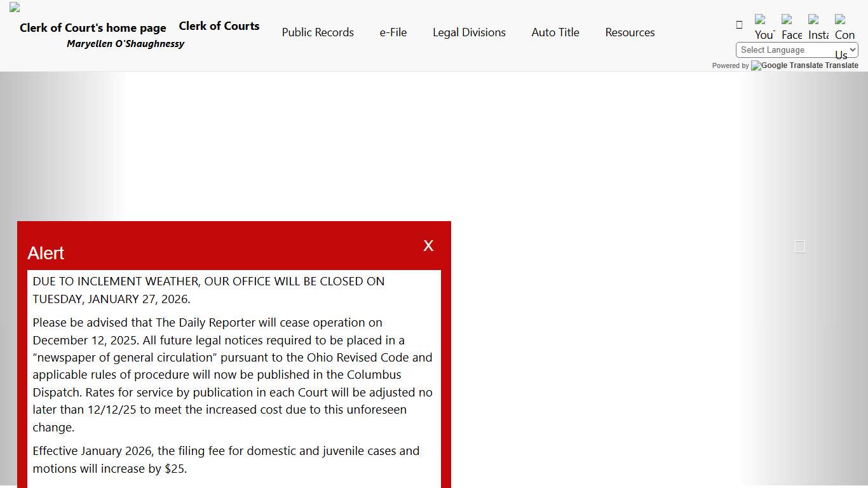Open the Facebook page icon

coord(792,27)
